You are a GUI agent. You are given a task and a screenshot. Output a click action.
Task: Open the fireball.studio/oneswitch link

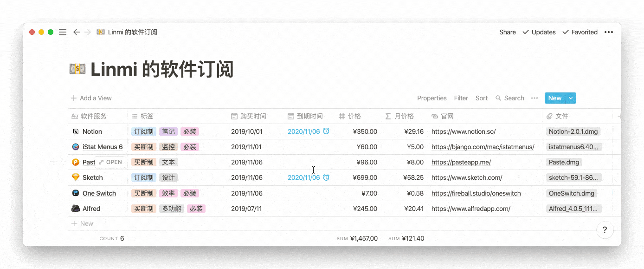tap(476, 193)
